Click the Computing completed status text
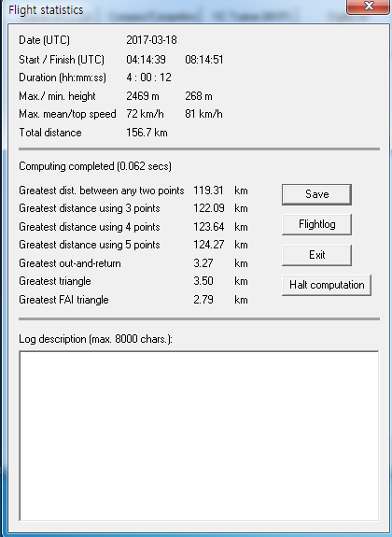The height and width of the screenshot is (537, 392). (x=95, y=166)
